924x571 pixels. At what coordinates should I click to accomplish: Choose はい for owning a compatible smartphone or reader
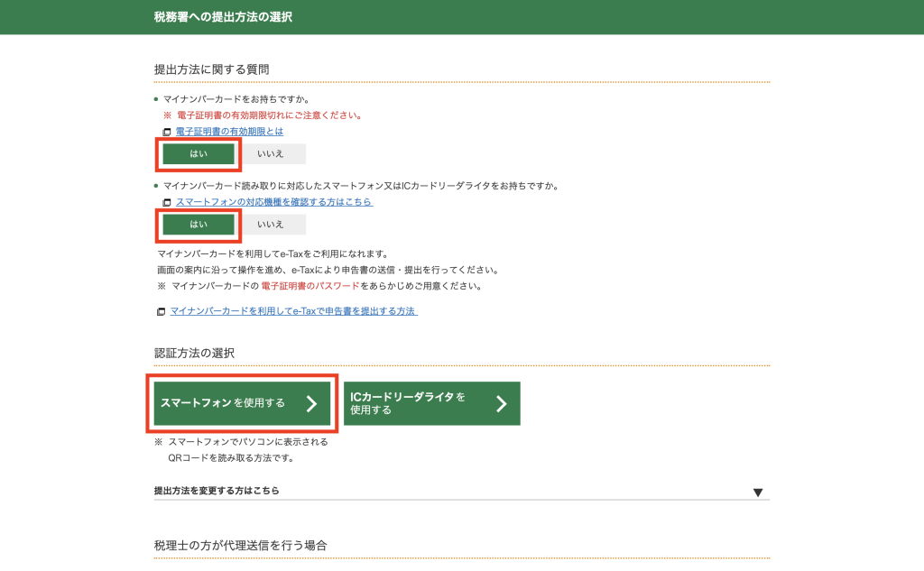coord(199,224)
